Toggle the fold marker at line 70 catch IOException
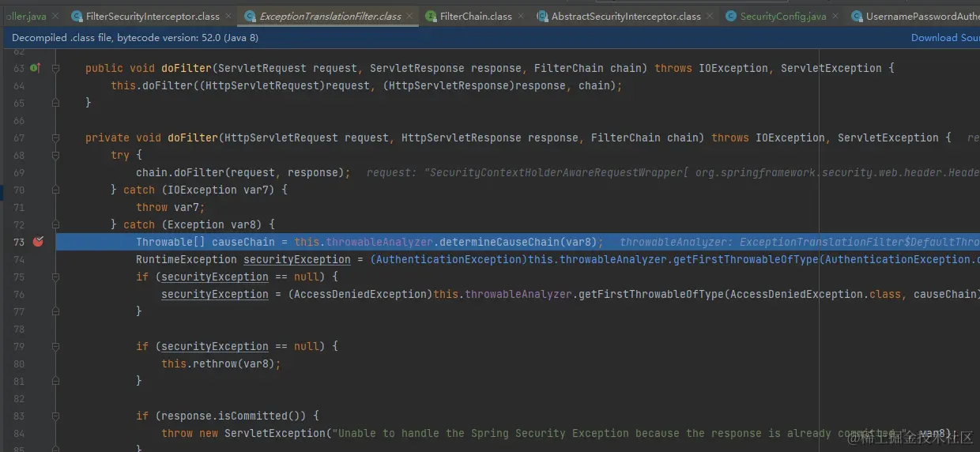The width and height of the screenshot is (980, 452). (x=56, y=190)
